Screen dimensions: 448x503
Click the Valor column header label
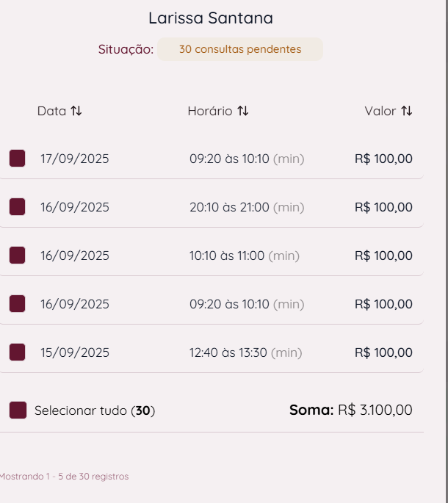[380, 111]
